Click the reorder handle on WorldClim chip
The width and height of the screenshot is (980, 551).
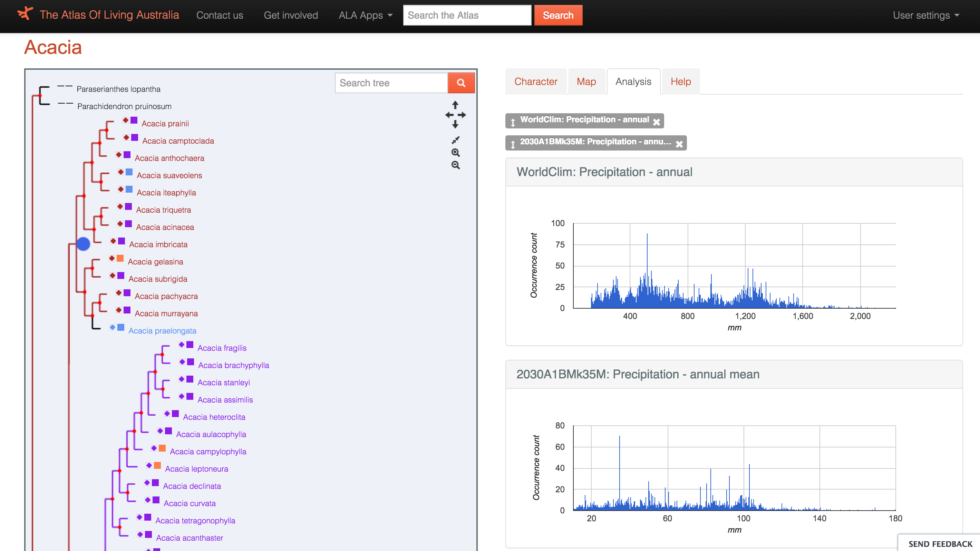513,122
